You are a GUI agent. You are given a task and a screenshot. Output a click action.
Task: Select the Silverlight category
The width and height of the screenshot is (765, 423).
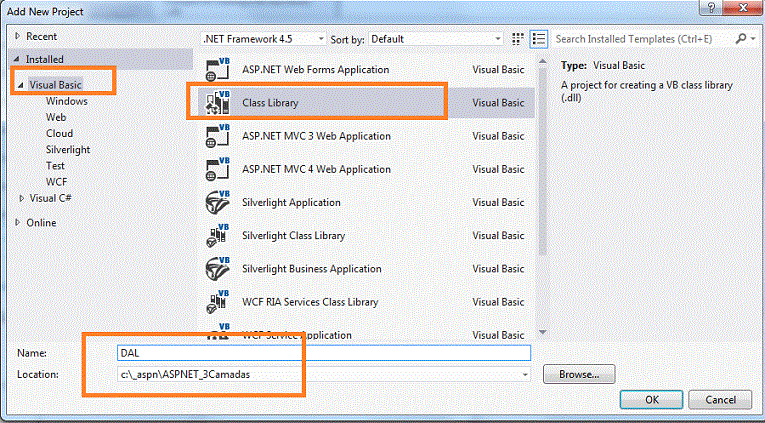68,149
